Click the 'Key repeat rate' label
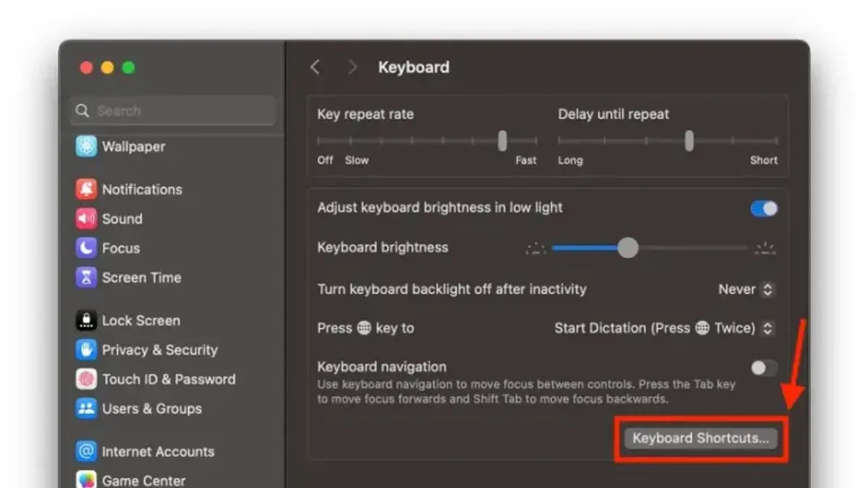The height and width of the screenshot is (488, 868). click(x=365, y=114)
